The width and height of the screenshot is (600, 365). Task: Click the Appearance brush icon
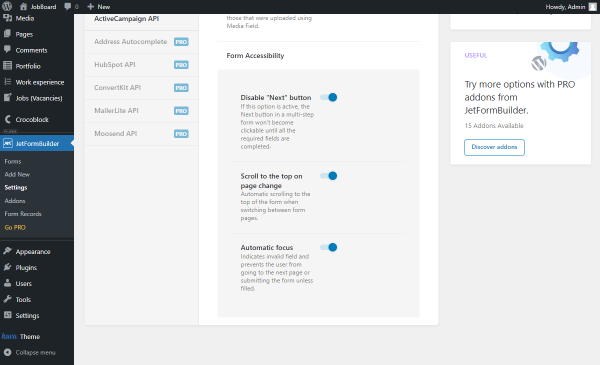click(x=7, y=251)
